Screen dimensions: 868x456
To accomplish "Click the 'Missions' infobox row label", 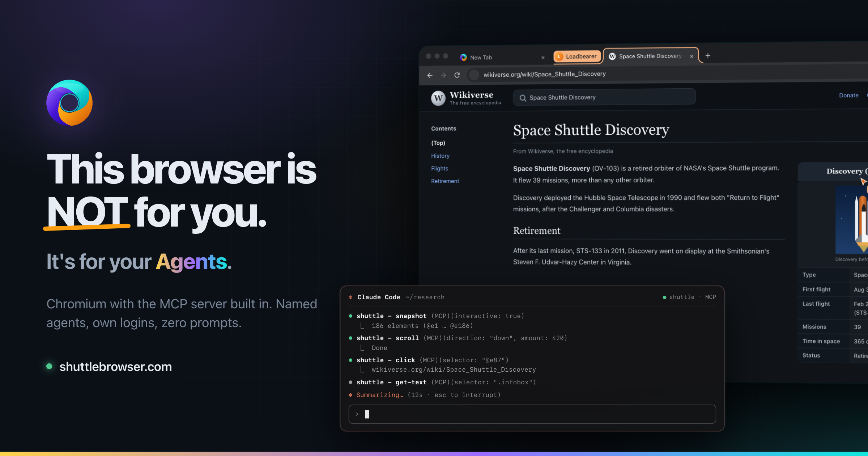I will pos(814,327).
